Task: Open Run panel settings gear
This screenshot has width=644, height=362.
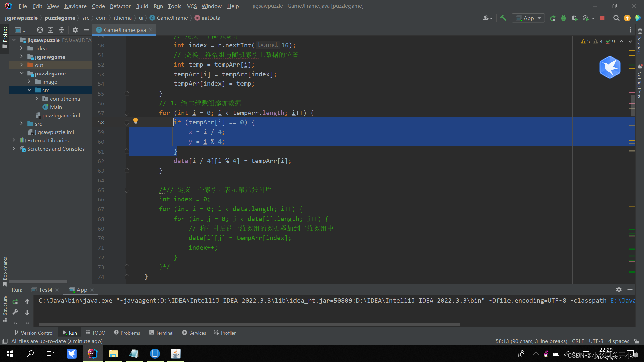Action: click(x=619, y=290)
